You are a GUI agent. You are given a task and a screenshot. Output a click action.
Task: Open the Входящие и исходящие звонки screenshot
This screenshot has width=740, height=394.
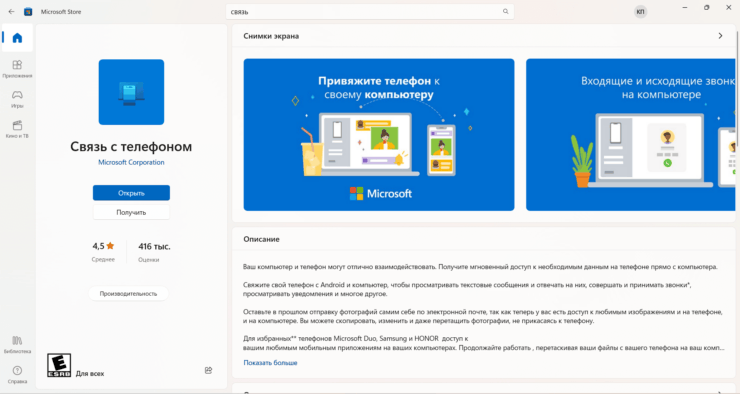click(631, 134)
